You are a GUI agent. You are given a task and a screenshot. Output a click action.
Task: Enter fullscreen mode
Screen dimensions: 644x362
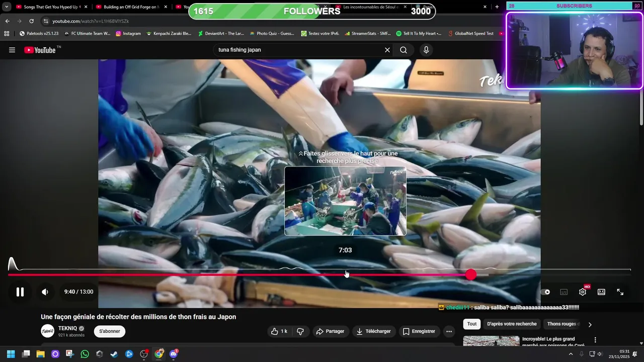[x=620, y=292]
